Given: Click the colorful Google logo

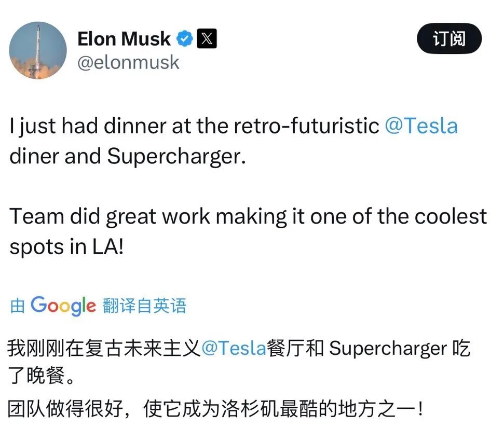Looking at the screenshot, I should coord(63,305).
